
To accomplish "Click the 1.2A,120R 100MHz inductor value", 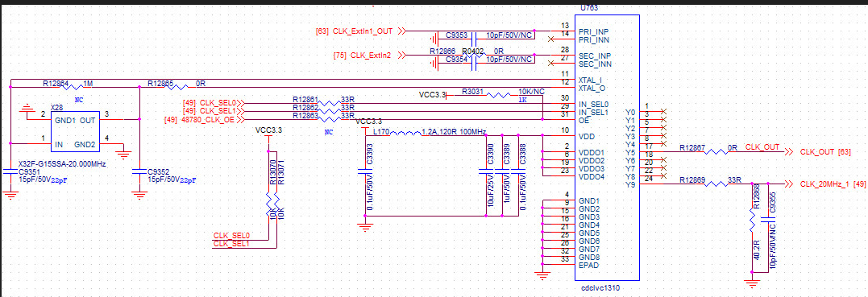I will click(x=454, y=132).
